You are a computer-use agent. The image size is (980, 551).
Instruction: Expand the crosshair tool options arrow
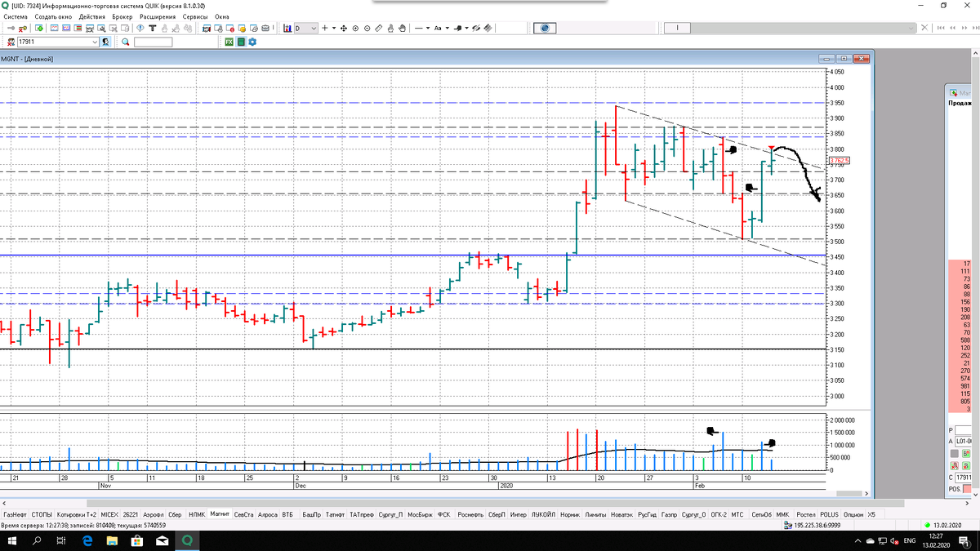[x=334, y=28]
